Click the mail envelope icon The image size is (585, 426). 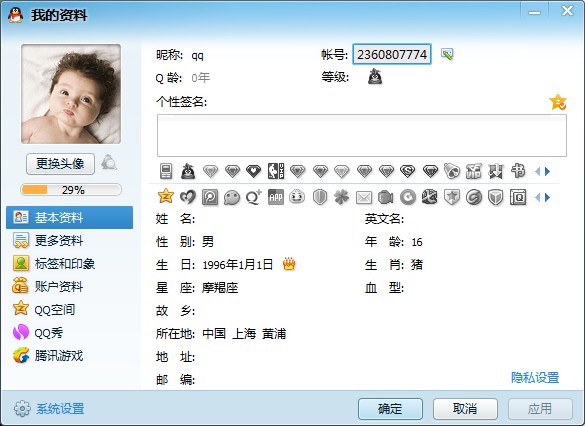click(364, 197)
